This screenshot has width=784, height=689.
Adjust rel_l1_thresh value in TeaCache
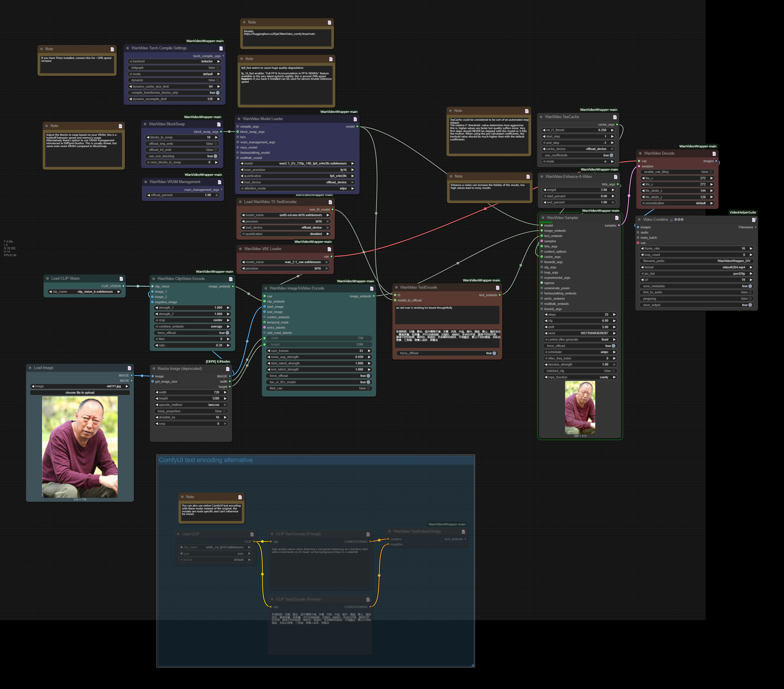point(578,130)
